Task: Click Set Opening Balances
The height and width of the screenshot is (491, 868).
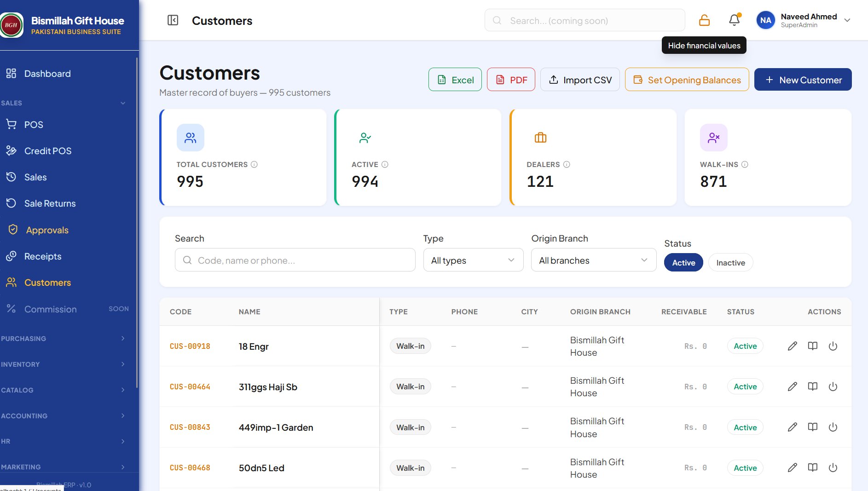Action: (687, 80)
